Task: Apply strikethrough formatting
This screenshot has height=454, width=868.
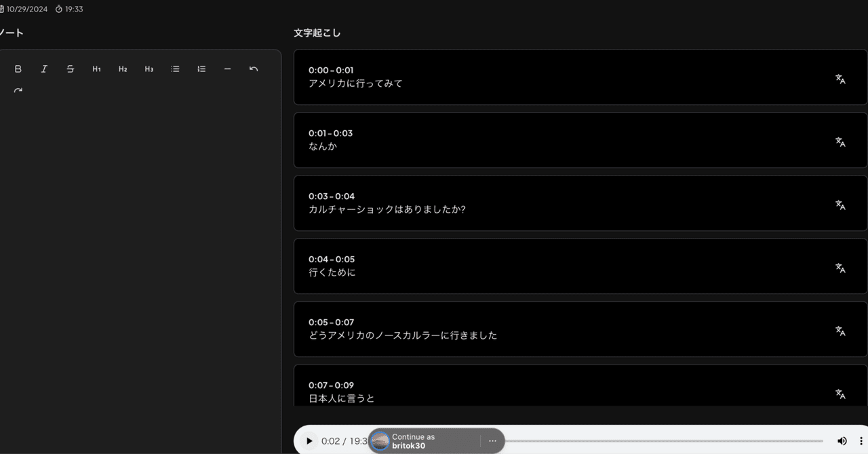Action: click(70, 68)
